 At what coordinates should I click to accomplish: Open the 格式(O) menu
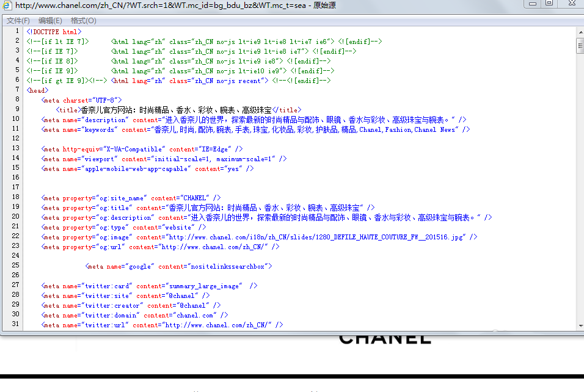[84, 21]
